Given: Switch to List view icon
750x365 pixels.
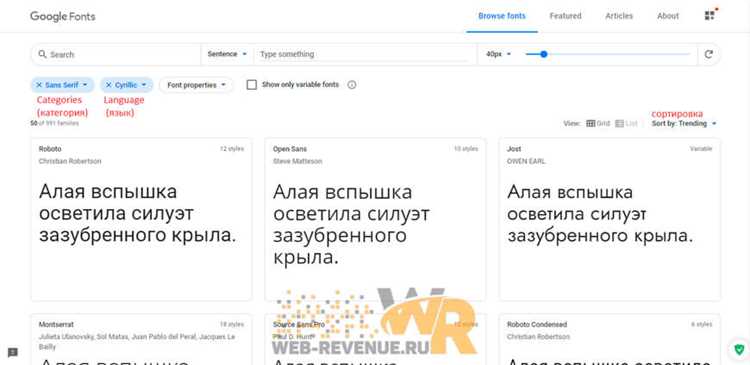Looking at the screenshot, I should [619, 123].
